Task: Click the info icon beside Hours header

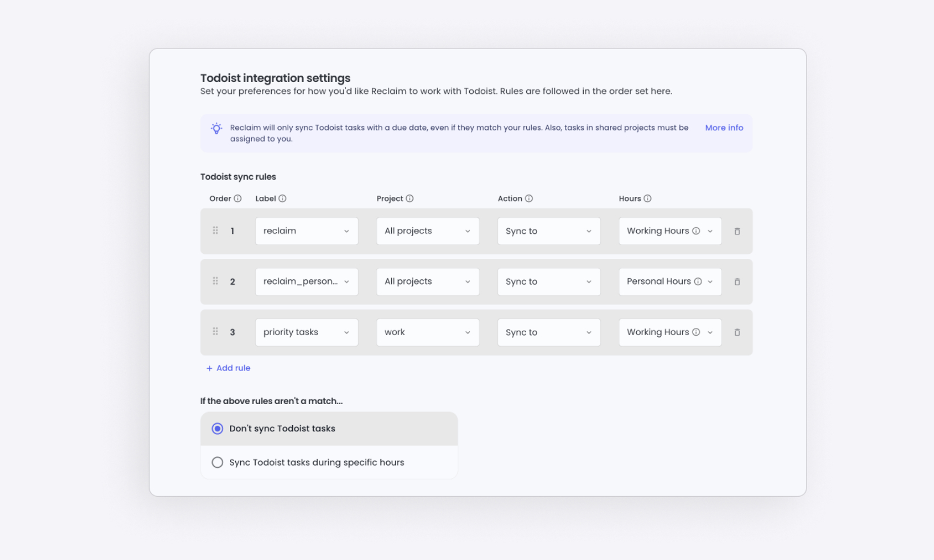Action: tap(648, 199)
